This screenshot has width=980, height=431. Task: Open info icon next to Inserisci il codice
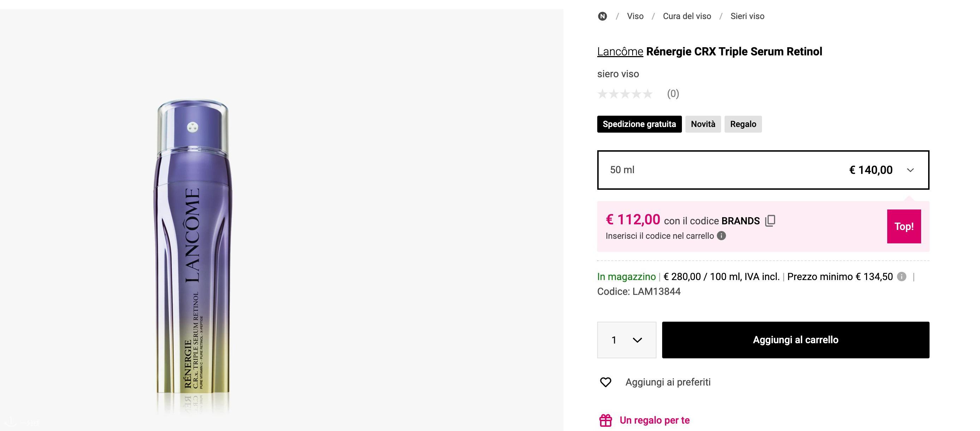pyautogui.click(x=721, y=236)
